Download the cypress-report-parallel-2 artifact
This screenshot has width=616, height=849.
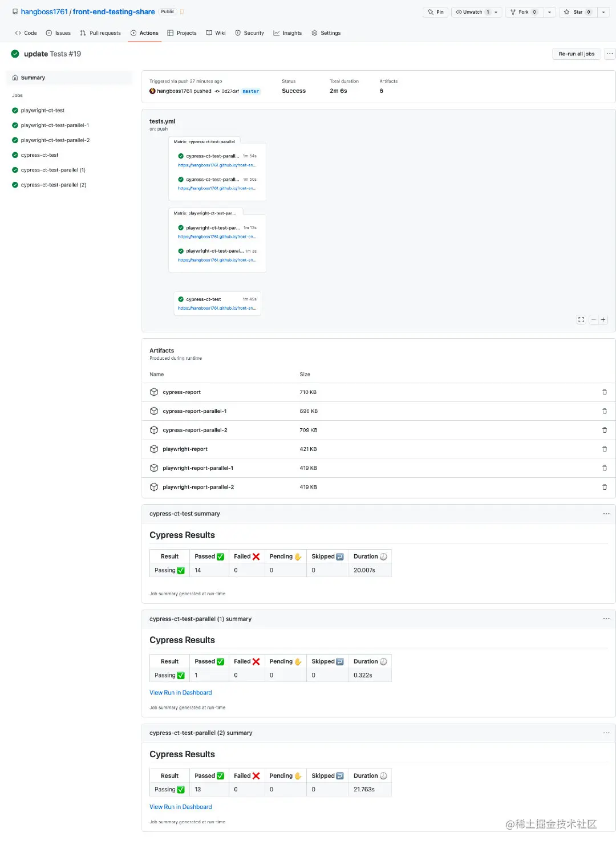pyautogui.click(x=194, y=430)
